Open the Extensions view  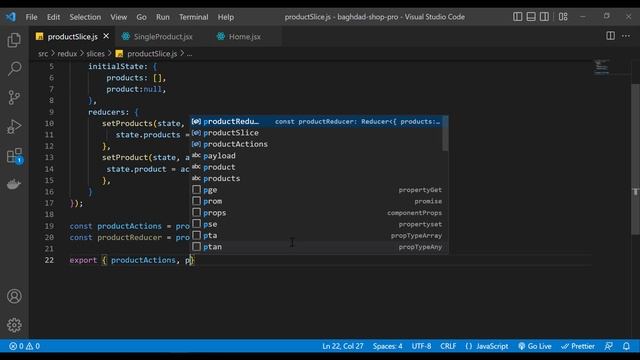[15, 156]
